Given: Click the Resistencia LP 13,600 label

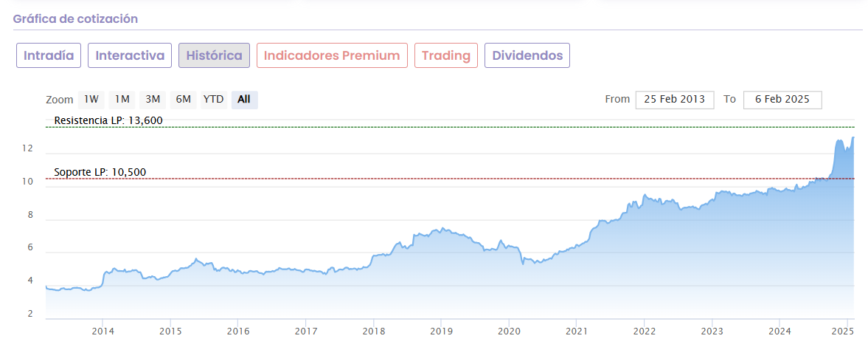Looking at the screenshot, I should (x=108, y=120).
